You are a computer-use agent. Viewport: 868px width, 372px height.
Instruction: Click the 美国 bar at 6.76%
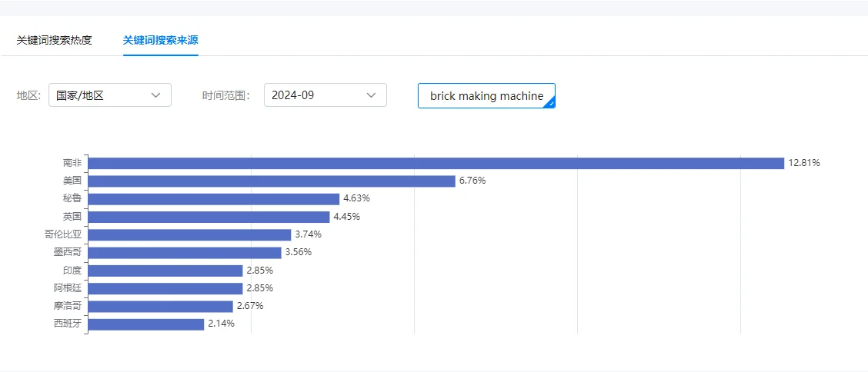click(272, 181)
